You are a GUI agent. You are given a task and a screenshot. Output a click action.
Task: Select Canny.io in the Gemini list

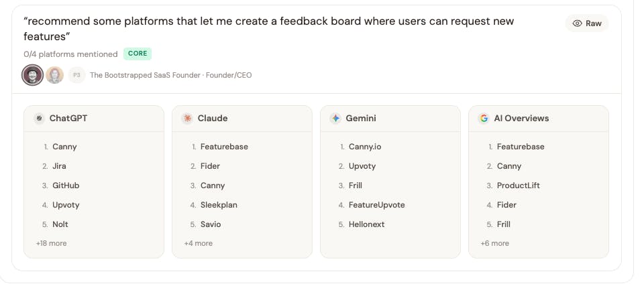[x=365, y=147]
